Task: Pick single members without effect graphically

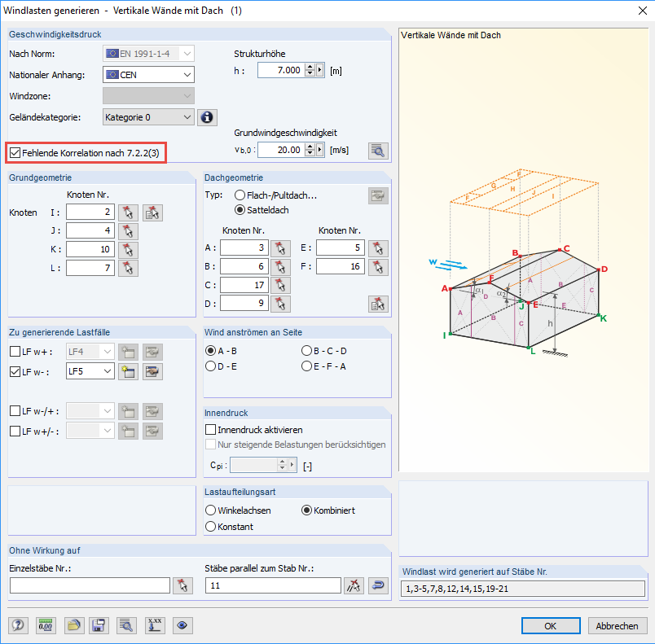Action: coord(182,585)
